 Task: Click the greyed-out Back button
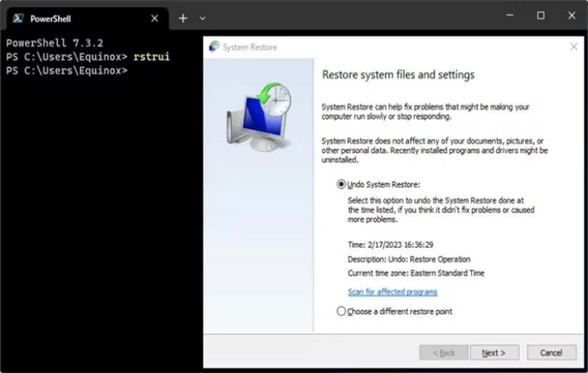click(444, 353)
